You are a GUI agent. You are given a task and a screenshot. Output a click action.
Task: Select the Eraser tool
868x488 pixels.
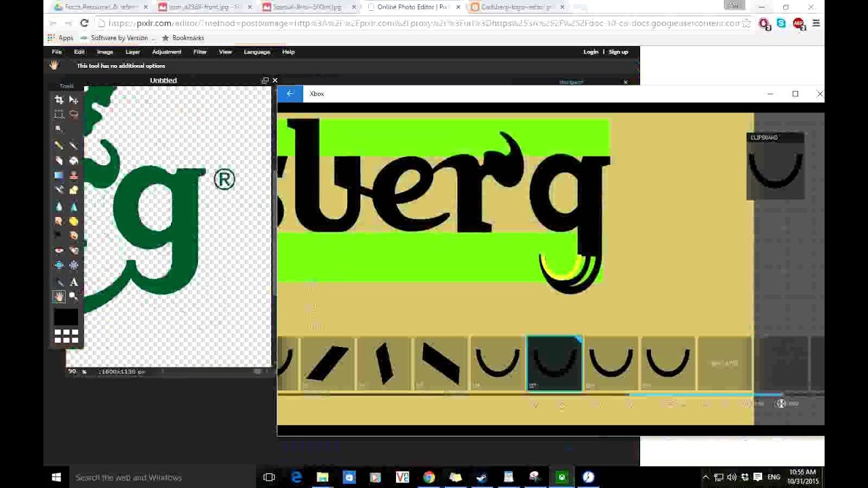click(59, 161)
